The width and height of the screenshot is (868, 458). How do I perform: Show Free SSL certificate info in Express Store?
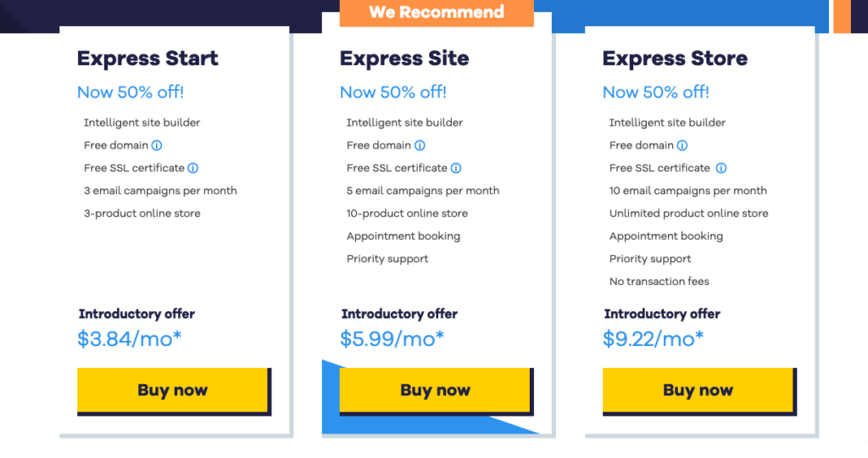point(721,169)
